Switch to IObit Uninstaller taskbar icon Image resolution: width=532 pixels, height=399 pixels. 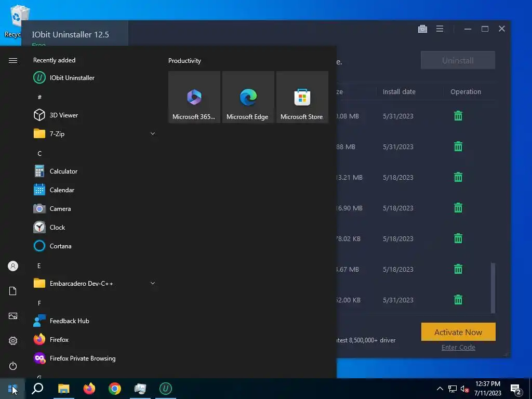point(166,389)
